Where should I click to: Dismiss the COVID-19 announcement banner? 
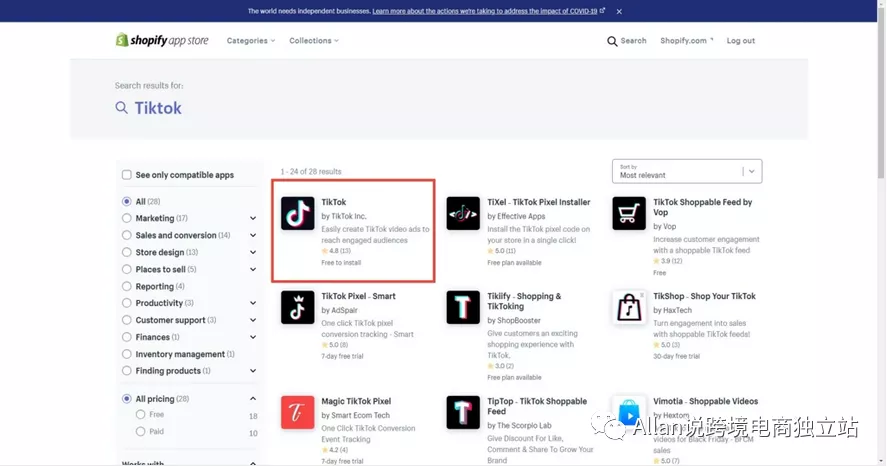[x=619, y=11]
